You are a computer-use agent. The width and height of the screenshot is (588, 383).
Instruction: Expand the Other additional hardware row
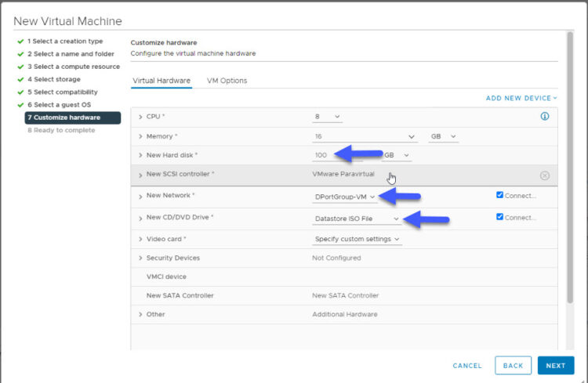click(140, 314)
